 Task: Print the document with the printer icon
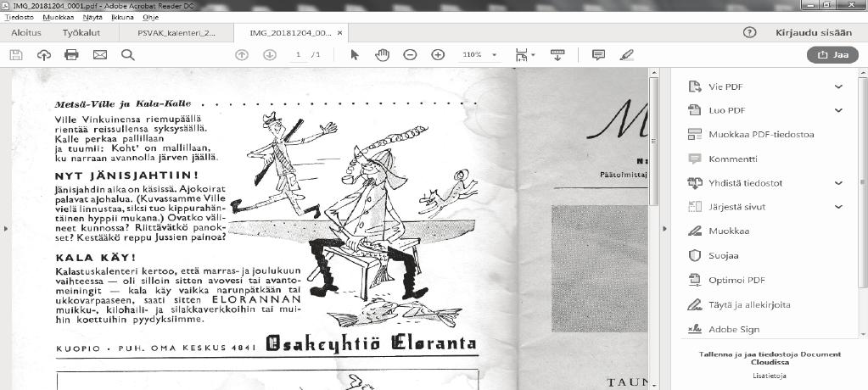71,55
